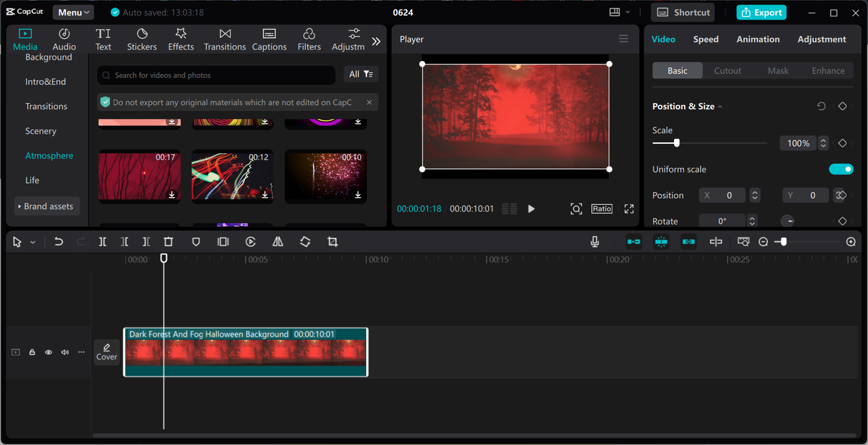Click the focus capture icon in player

[576, 209]
